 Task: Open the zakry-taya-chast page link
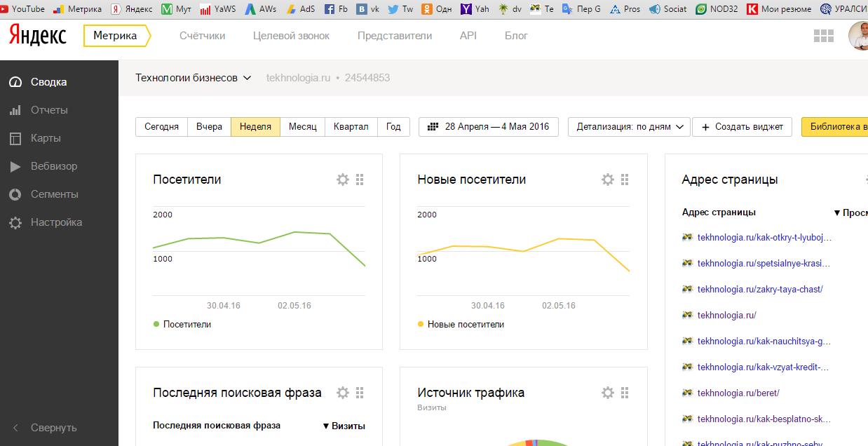760,290
